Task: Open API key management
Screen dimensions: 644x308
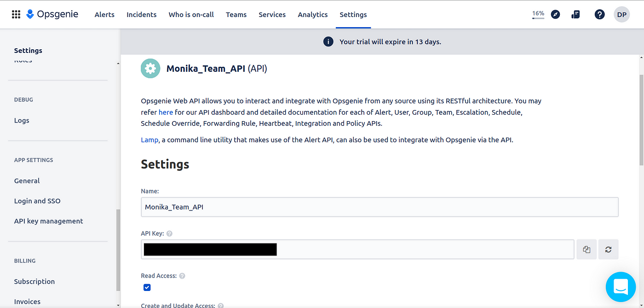Action: 49,221
